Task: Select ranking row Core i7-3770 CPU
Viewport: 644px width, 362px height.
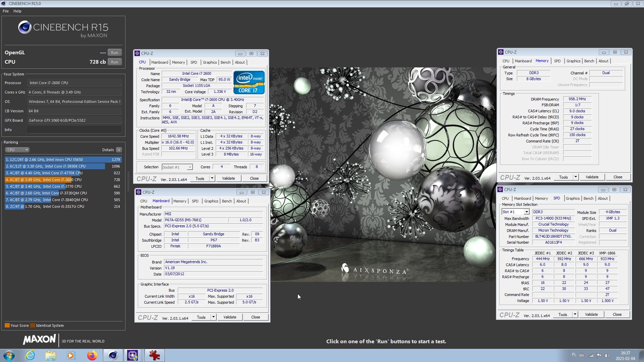Action: [63, 186]
